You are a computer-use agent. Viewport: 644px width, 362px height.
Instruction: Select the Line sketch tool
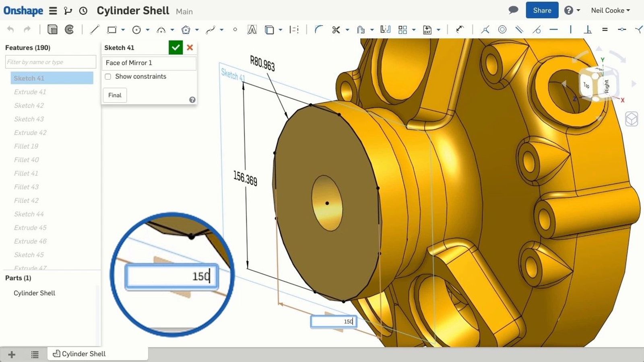coord(95,30)
